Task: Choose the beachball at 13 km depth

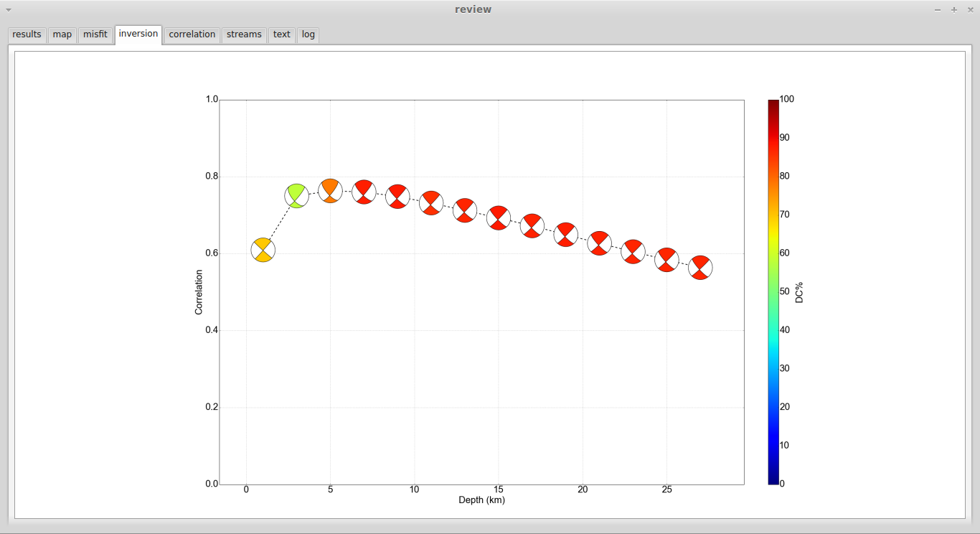Action: click(465, 210)
